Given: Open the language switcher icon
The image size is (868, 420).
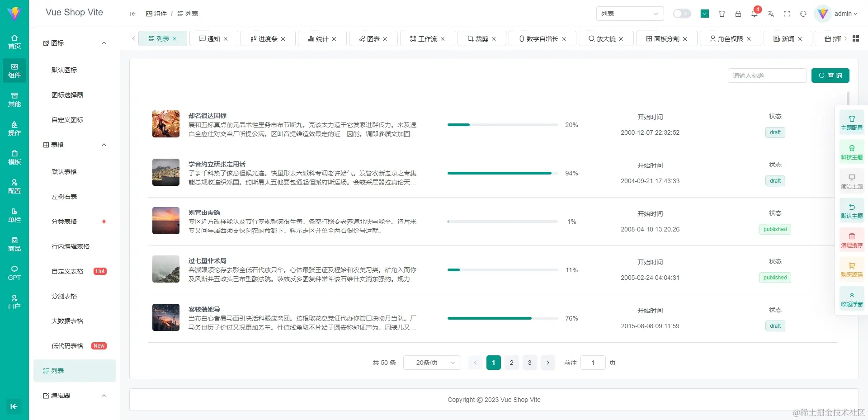Looking at the screenshot, I should (x=771, y=14).
